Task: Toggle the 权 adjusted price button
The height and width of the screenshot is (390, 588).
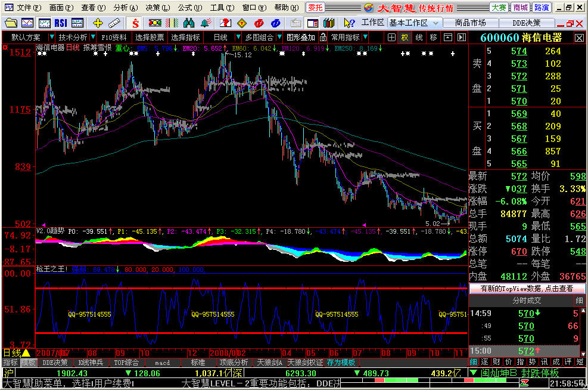Action: click(405, 37)
